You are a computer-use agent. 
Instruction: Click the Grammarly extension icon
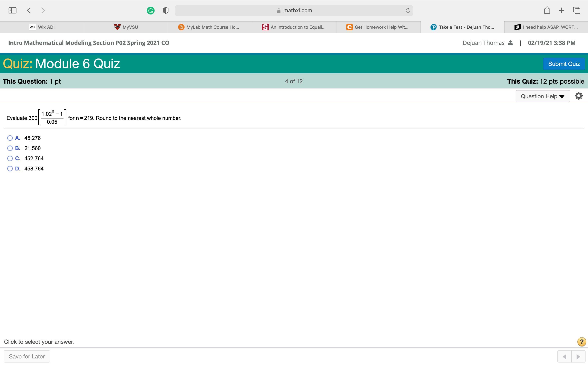pyautogui.click(x=151, y=11)
